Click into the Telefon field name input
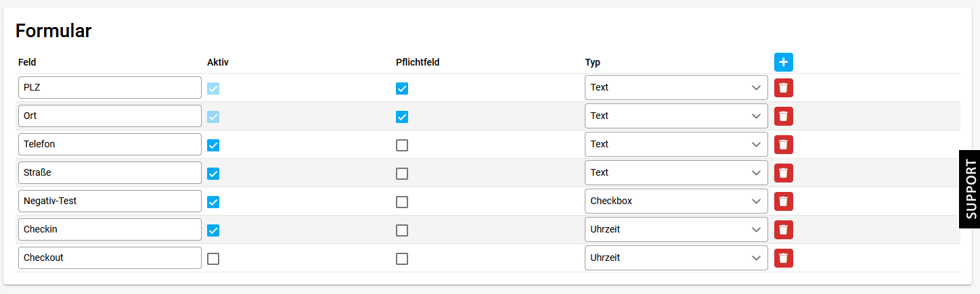980x294 pixels. pos(110,145)
